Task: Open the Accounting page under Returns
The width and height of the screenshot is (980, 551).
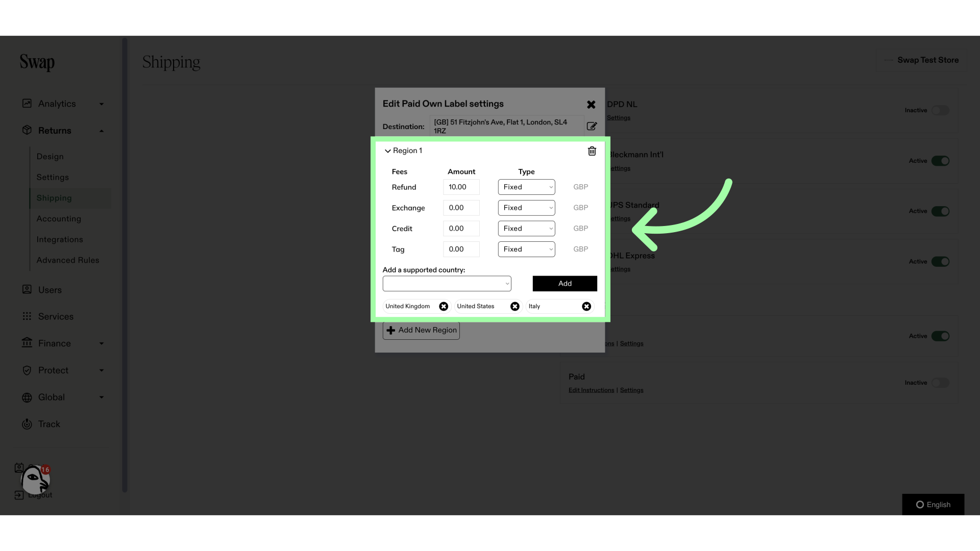Action: coord(59,219)
